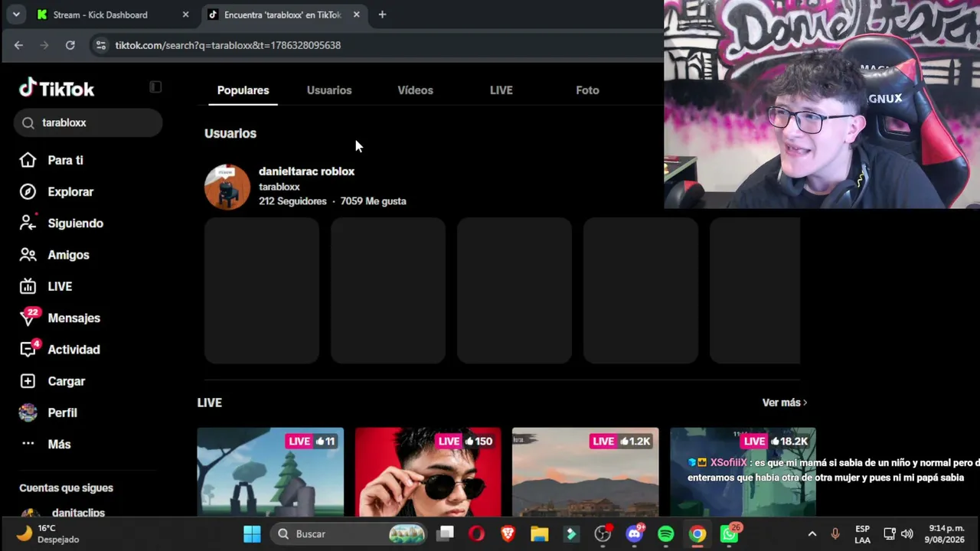Open the LIVE stream with 1.2K likes

[x=586, y=472]
